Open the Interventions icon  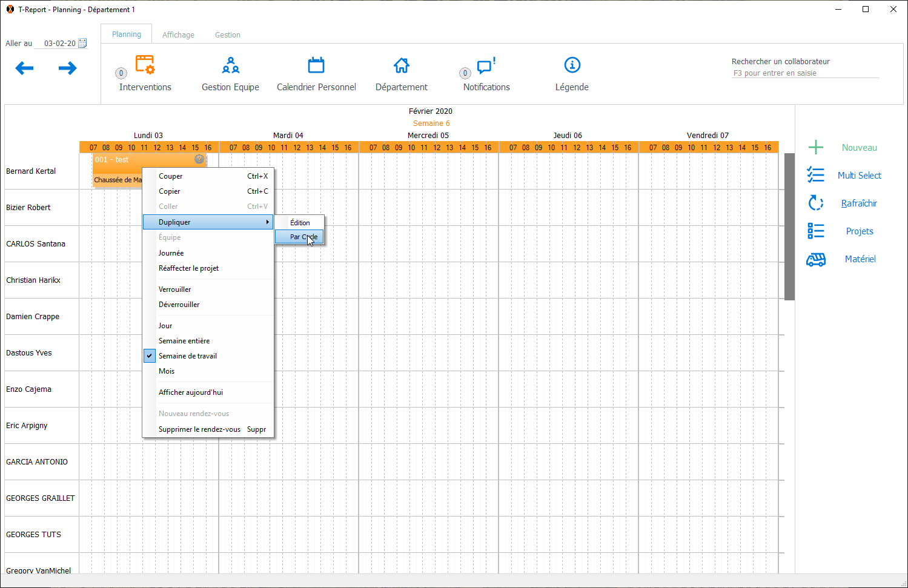(x=145, y=65)
